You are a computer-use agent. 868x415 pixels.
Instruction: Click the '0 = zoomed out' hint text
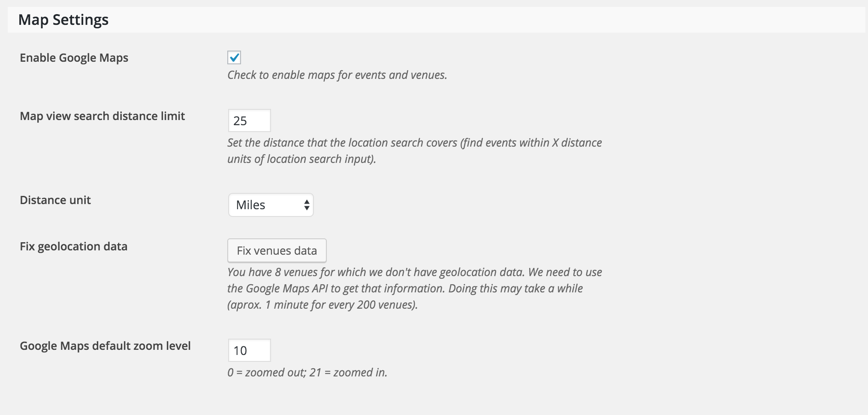307,373
